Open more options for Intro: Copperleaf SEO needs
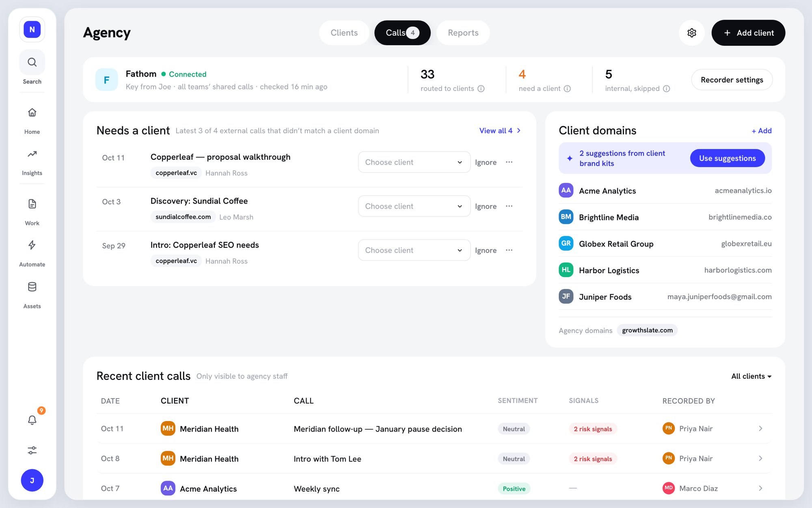Image resolution: width=812 pixels, height=508 pixels. 509,250
